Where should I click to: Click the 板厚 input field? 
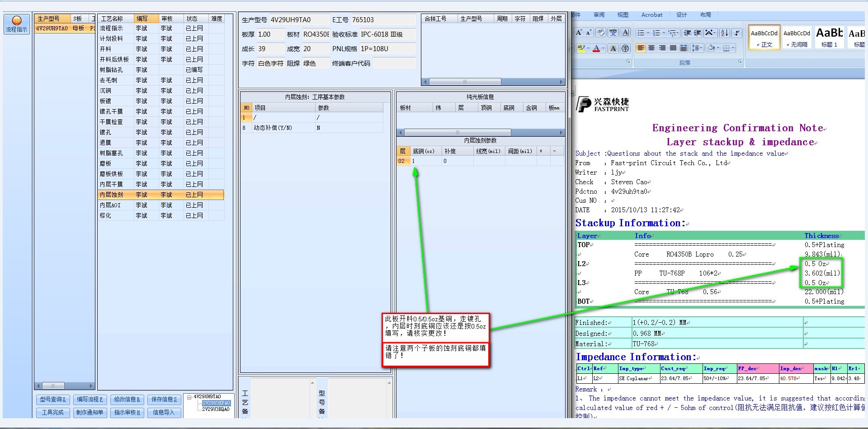(x=270, y=34)
